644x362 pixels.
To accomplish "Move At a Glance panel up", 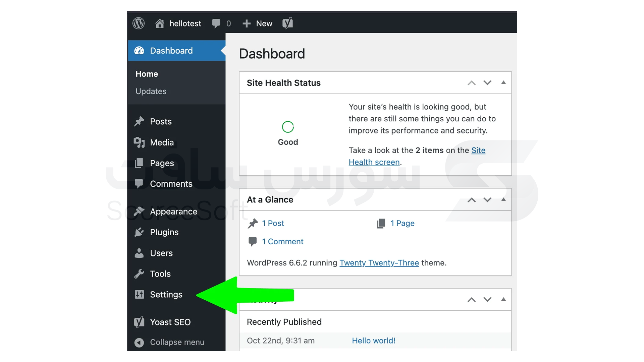I will click(472, 200).
